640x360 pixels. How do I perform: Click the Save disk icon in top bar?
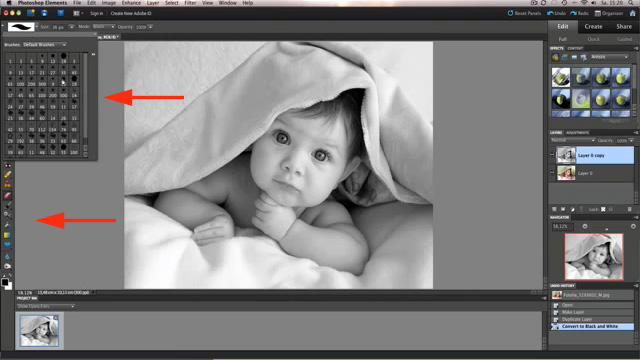coord(44,13)
